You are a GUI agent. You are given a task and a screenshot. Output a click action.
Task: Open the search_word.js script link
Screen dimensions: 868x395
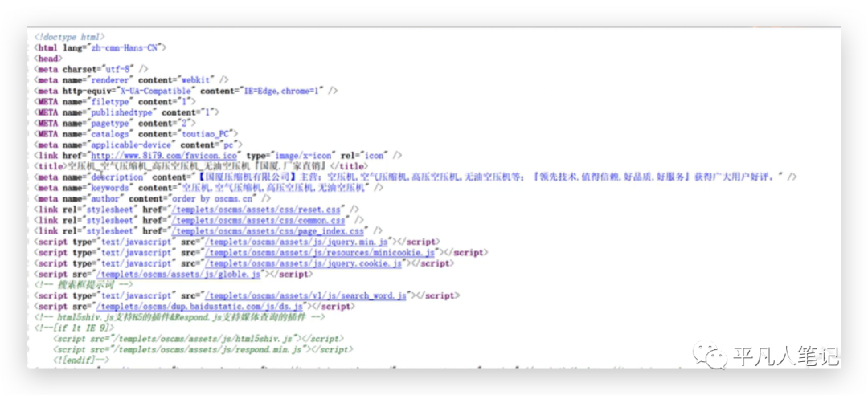(x=305, y=296)
